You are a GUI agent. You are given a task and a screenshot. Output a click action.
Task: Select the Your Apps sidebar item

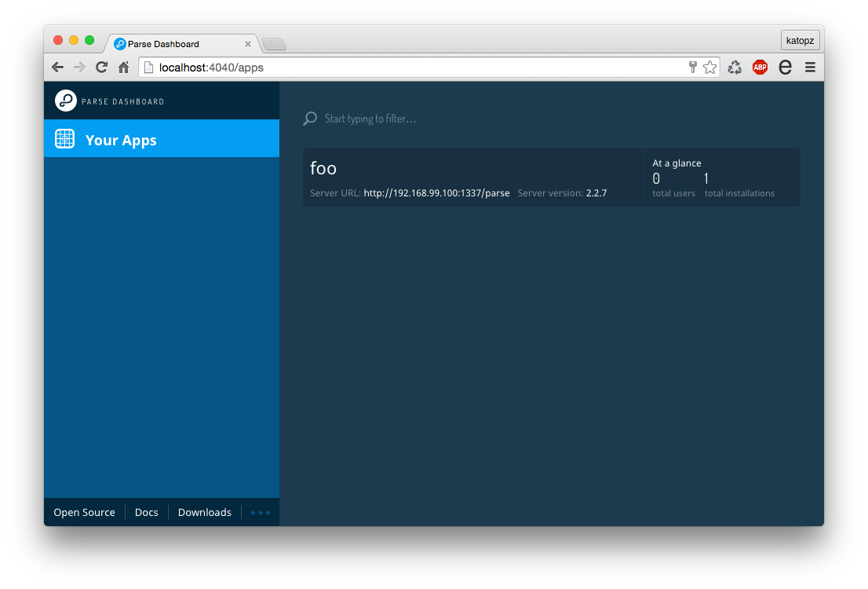162,138
